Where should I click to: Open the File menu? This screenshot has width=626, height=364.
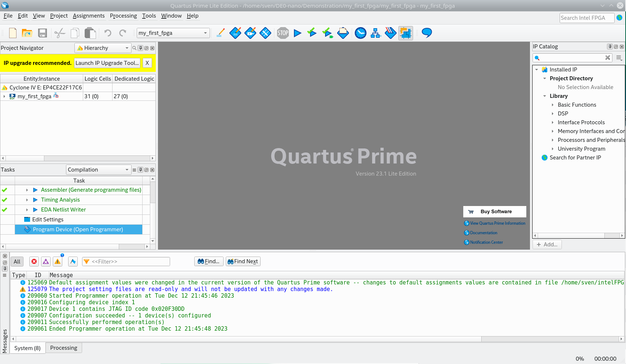[8, 16]
